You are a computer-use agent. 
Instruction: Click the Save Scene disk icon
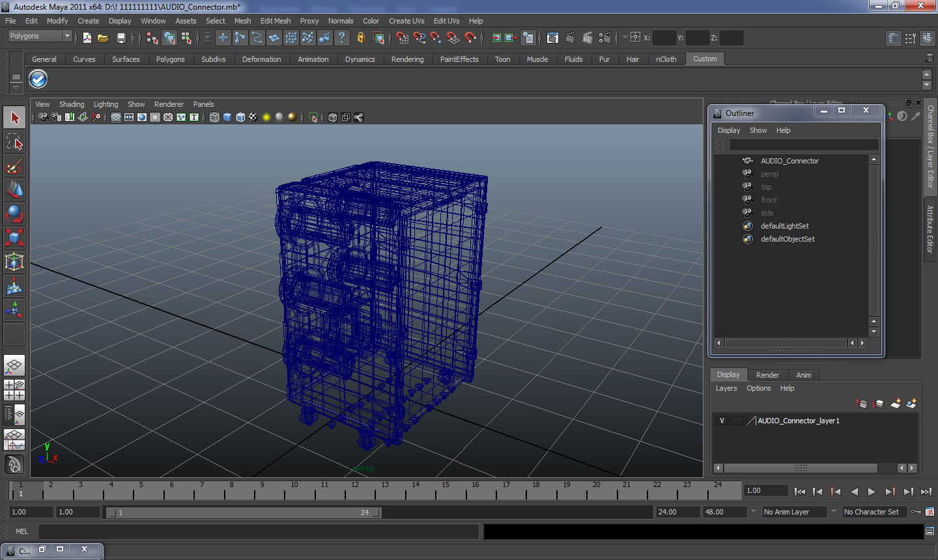pyautogui.click(x=121, y=38)
